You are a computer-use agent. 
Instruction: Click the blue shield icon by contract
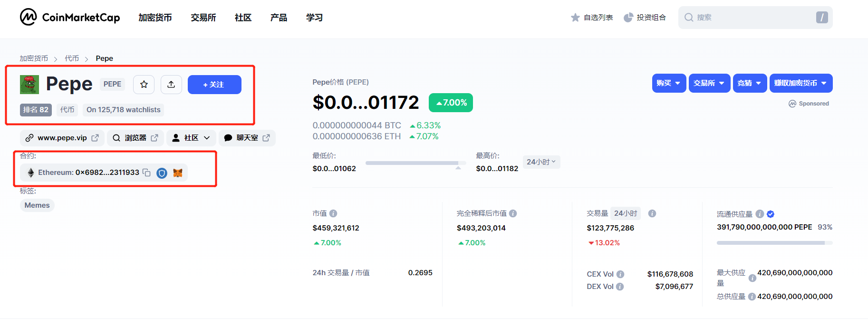(x=162, y=173)
